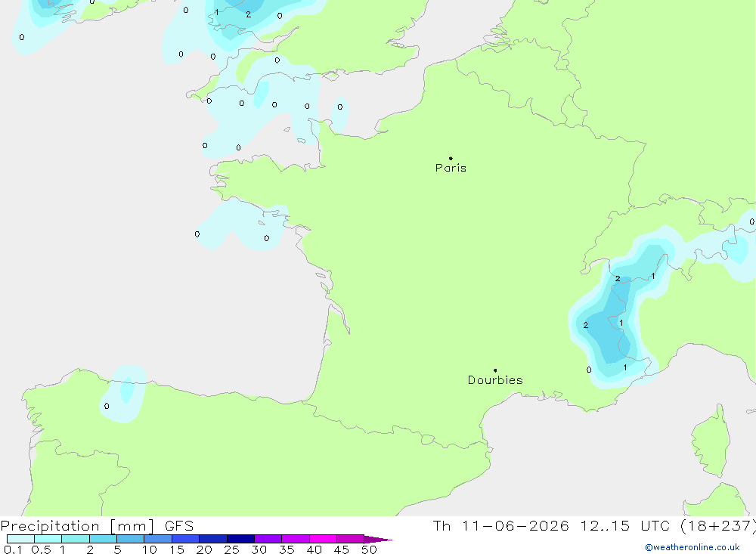This screenshot has height=554, width=756.
Task: Select the lightest 0.1 mm legend swatch
Action: pyautogui.click(x=20, y=539)
